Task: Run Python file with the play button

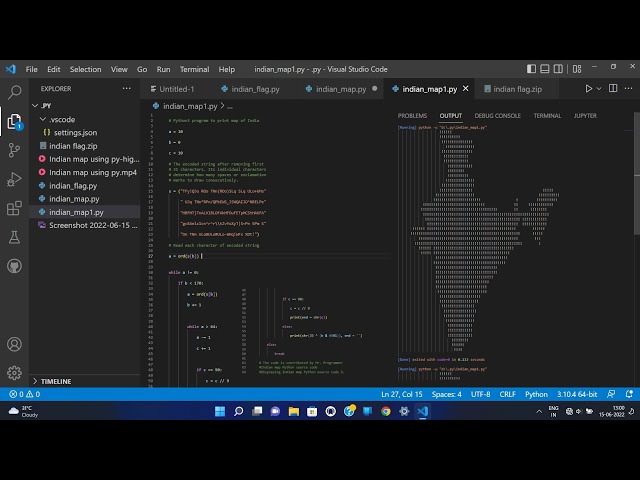Action: pyautogui.click(x=589, y=89)
